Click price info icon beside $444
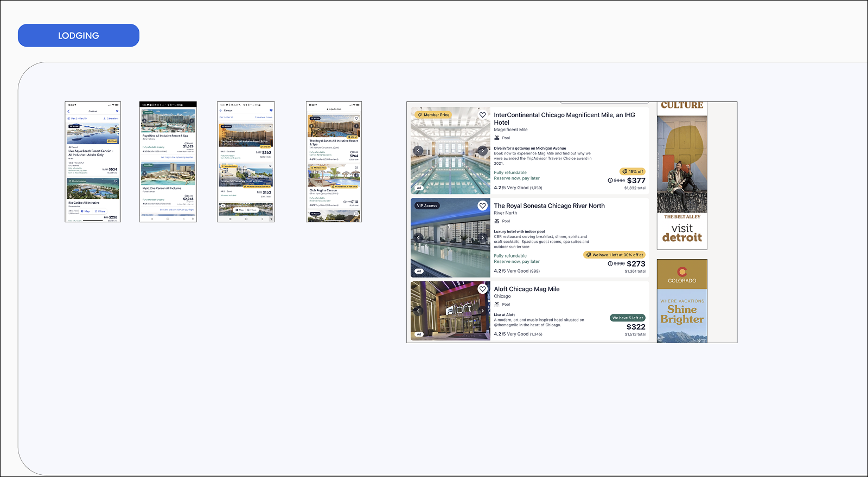Image resolution: width=868 pixels, height=477 pixels. tap(610, 181)
